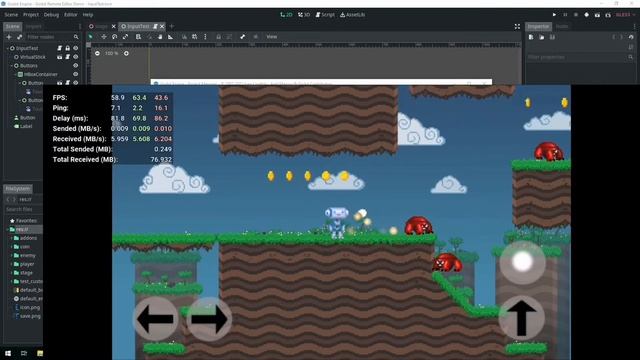Switch to the 2D workspace
This screenshot has width=640, height=360.
click(x=286, y=15)
